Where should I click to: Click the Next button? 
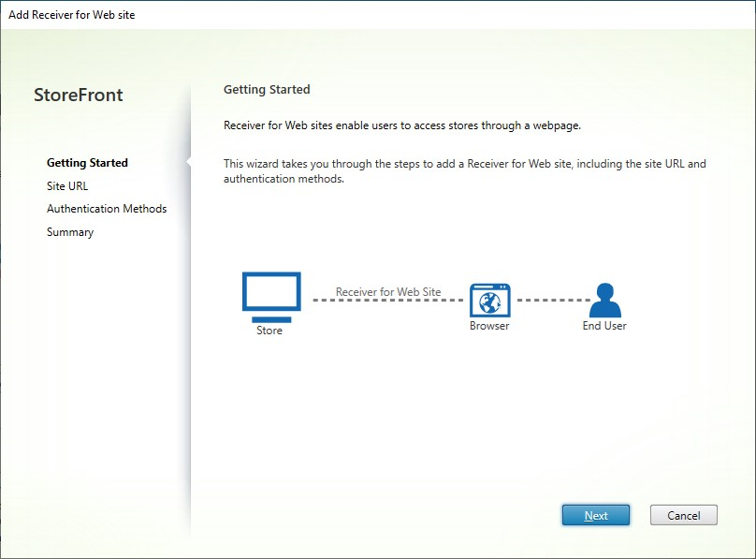[595, 515]
